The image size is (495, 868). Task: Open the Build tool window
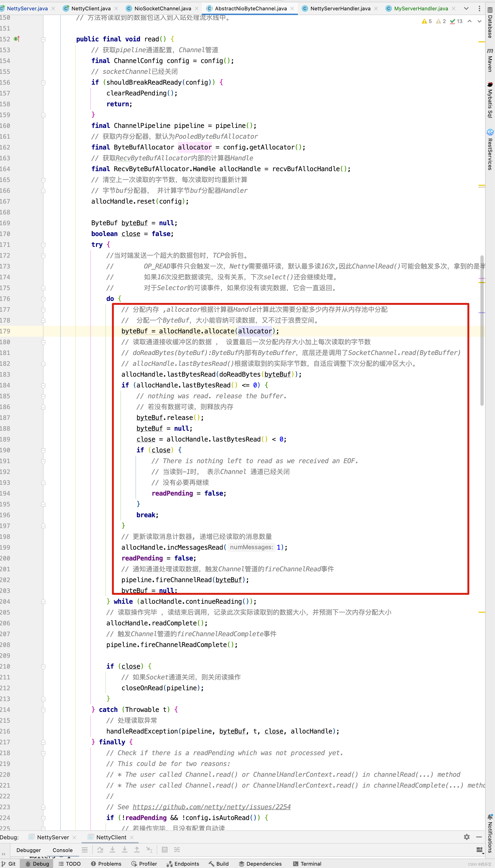[x=219, y=864]
